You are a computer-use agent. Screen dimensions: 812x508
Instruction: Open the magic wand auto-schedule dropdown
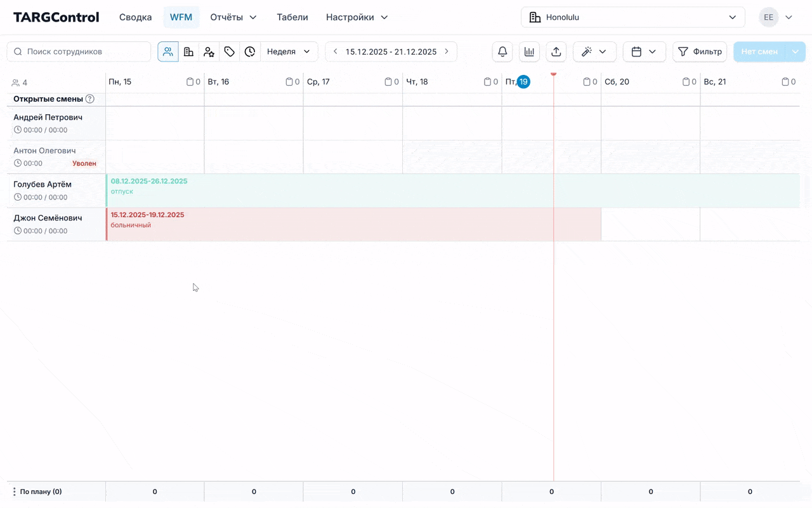coord(594,51)
